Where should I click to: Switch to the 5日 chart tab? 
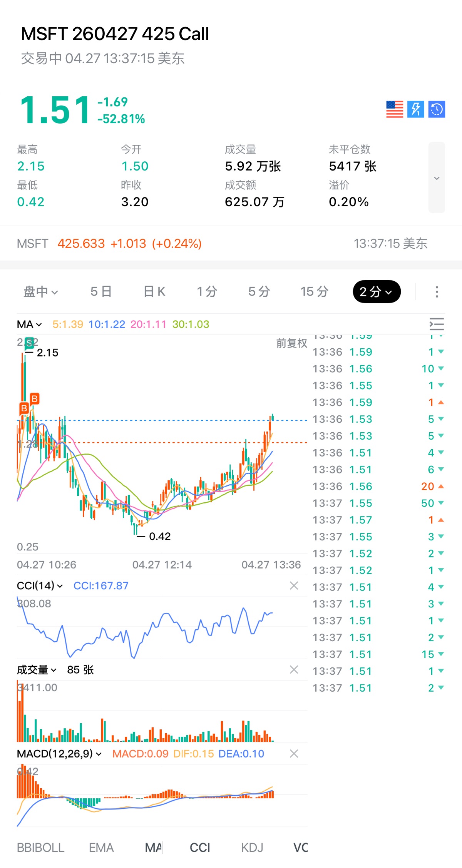101,292
